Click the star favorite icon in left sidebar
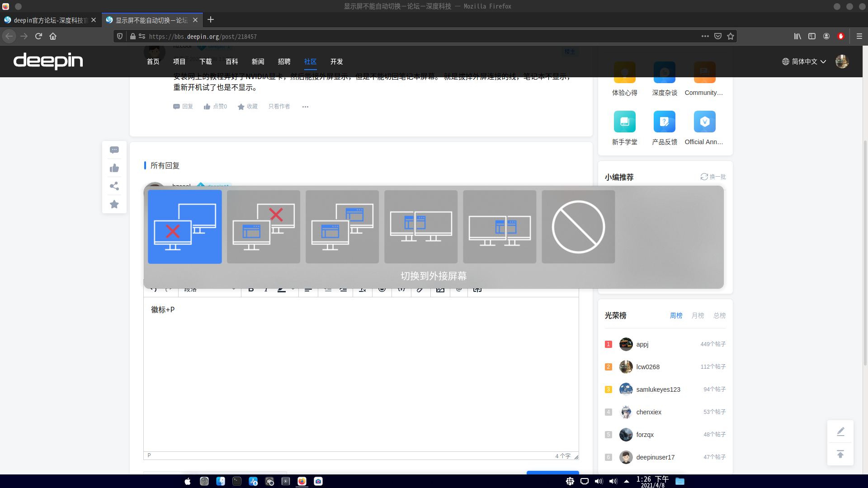The width and height of the screenshot is (868, 488). [114, 204]
